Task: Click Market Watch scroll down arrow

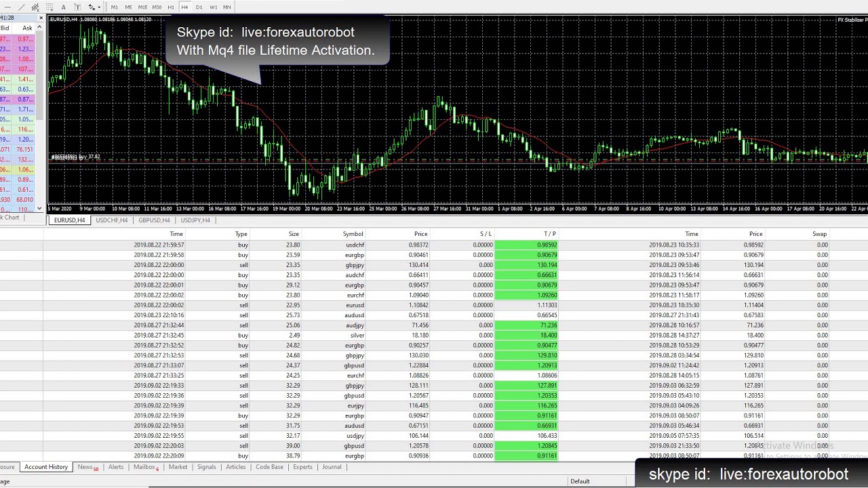Action: [x=39, y=209]
